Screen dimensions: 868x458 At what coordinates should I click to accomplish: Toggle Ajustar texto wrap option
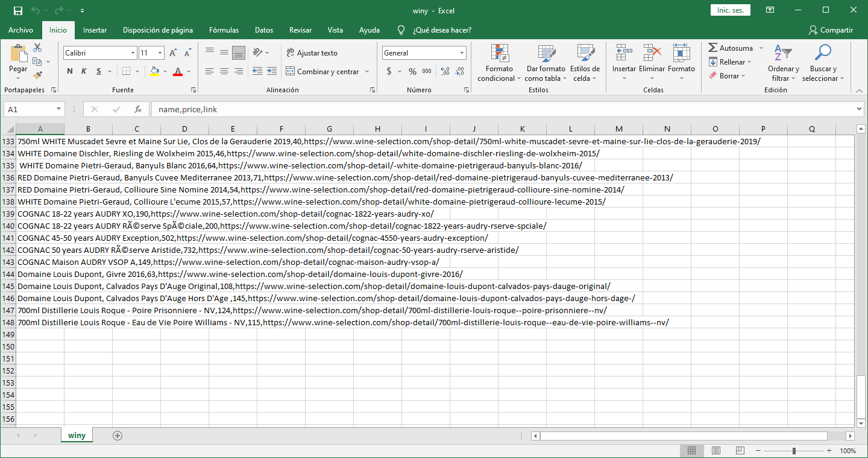311,53
